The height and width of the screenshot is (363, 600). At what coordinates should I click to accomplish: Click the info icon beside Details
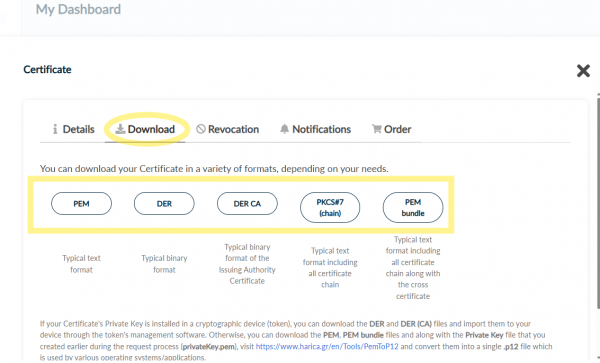tap(55, 129)
